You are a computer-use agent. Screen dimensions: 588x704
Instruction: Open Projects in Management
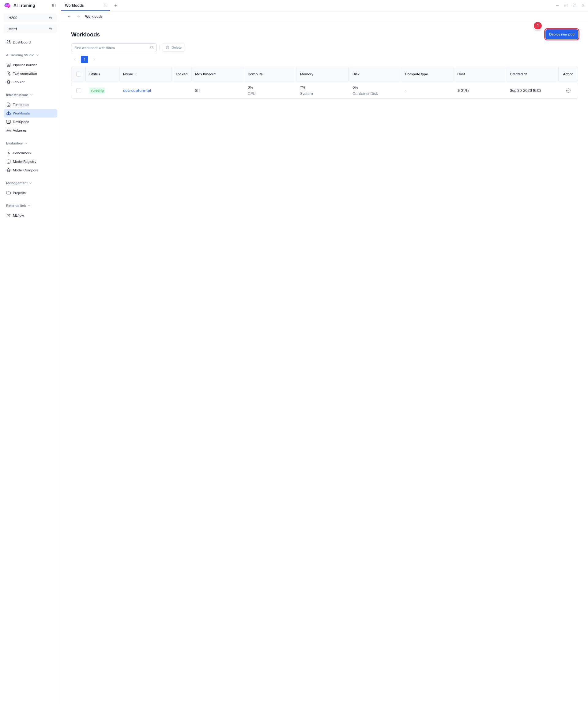pos(30,193)
